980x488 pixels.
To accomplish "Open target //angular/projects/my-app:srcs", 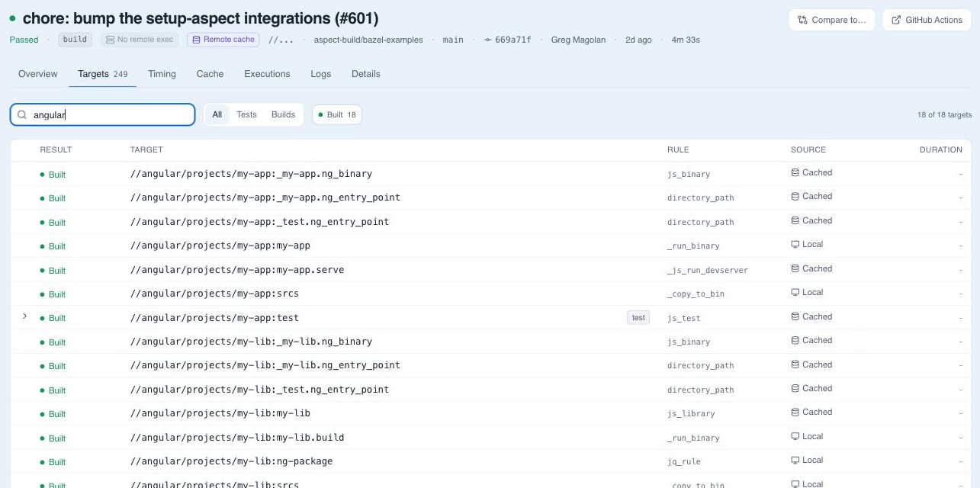I will 214,294.
